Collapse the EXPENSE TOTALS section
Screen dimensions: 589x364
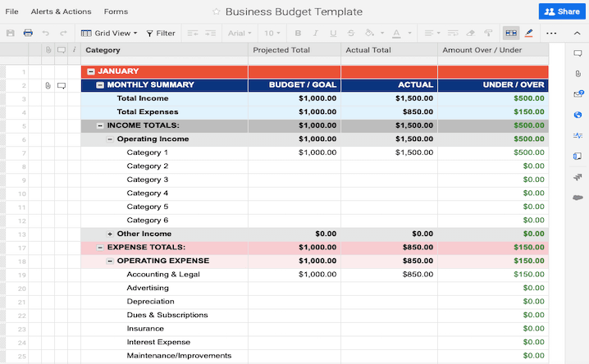coord(100,248)
